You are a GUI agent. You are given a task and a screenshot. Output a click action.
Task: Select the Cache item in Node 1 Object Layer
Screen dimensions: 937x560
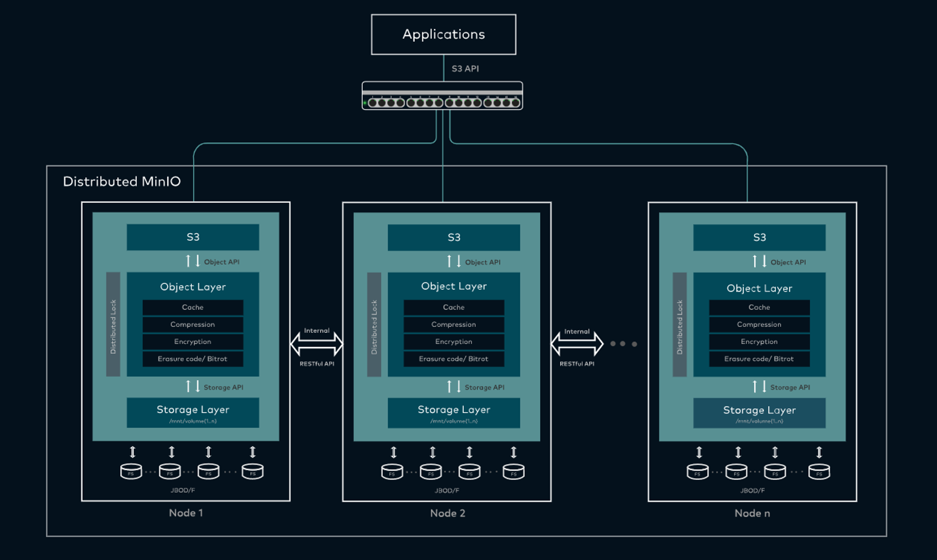(193, 307)
